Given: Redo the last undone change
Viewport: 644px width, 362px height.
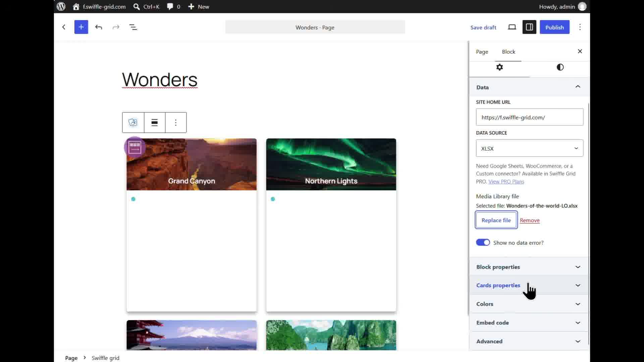Looking at the screenshot, I should click(116, 27).
